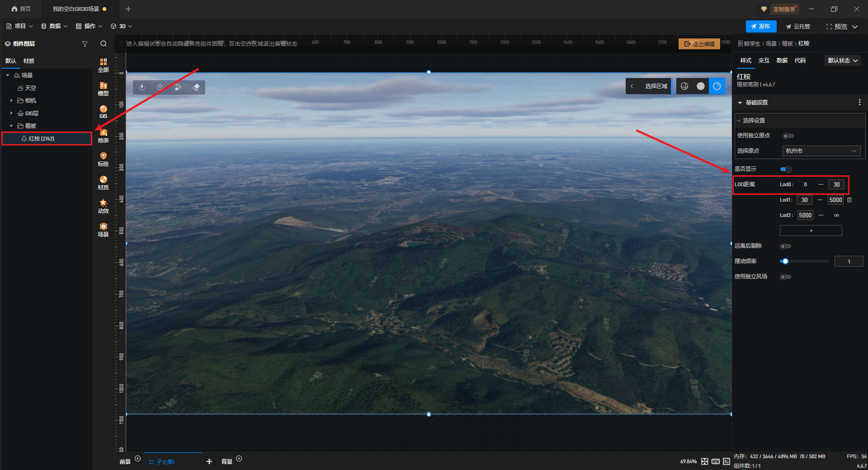Open the search icon beside the layer panel
Viewport: 868px width, 470px height.
104,44
